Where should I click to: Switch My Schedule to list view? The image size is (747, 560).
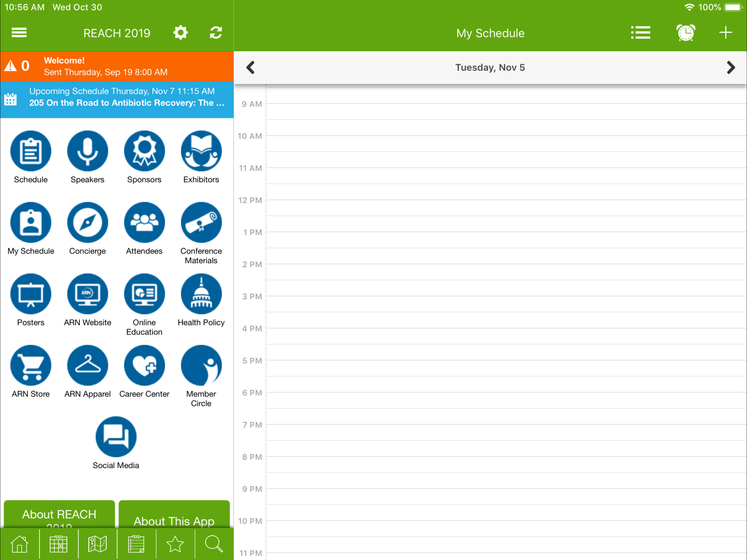click(640, 33)
